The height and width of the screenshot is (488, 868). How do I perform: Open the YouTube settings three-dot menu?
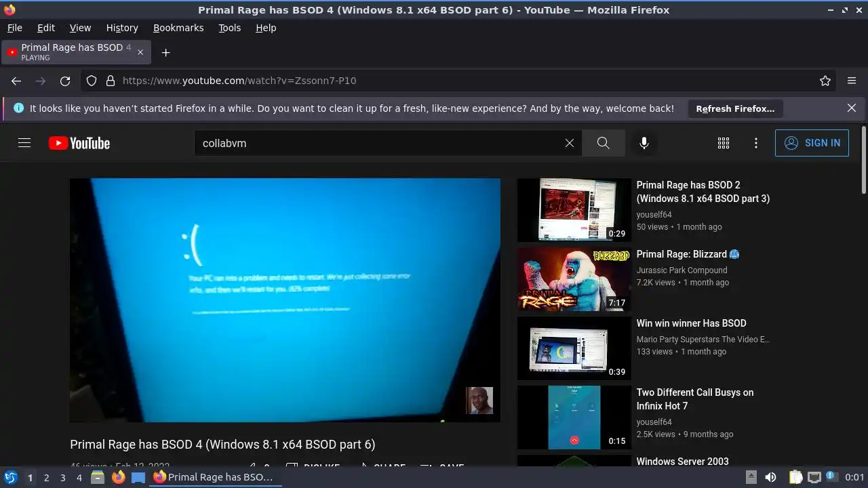756,143
